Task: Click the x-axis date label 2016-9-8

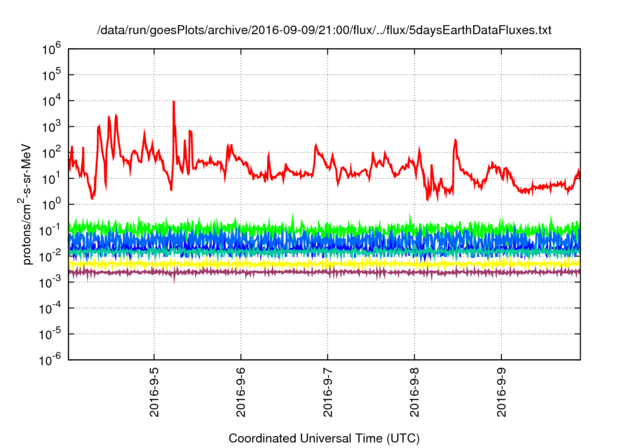Action: pyautogui.click(x=415, y=393)
